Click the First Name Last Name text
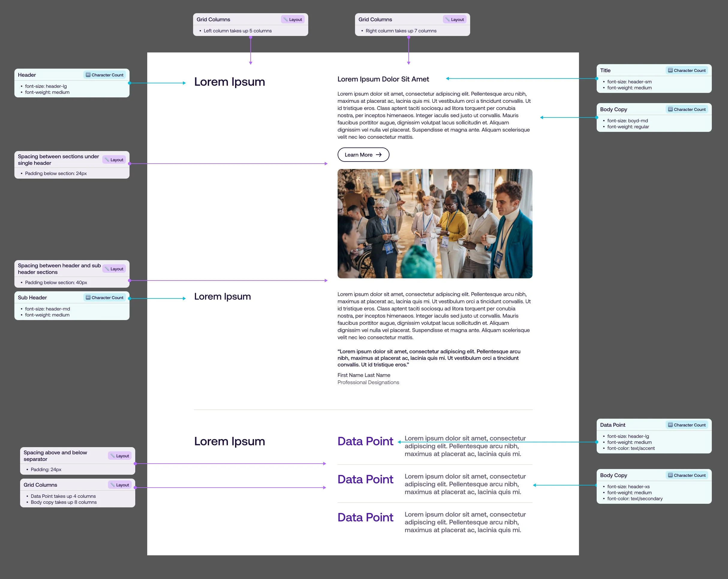 [x=364, y=375]
